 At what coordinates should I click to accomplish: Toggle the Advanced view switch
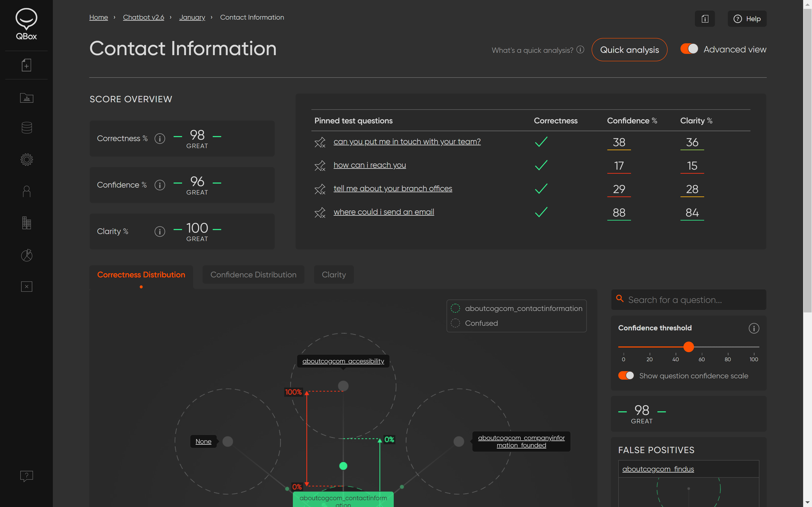689,49
